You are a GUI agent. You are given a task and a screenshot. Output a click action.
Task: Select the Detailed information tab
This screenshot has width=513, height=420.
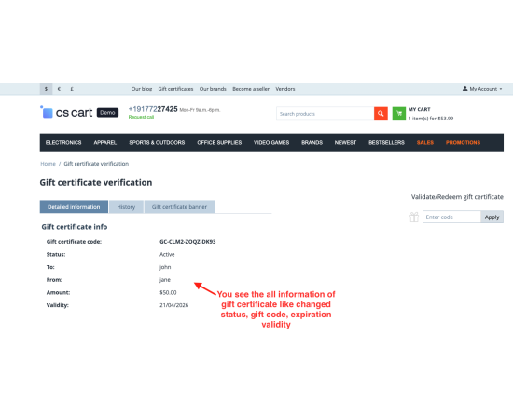74,207
